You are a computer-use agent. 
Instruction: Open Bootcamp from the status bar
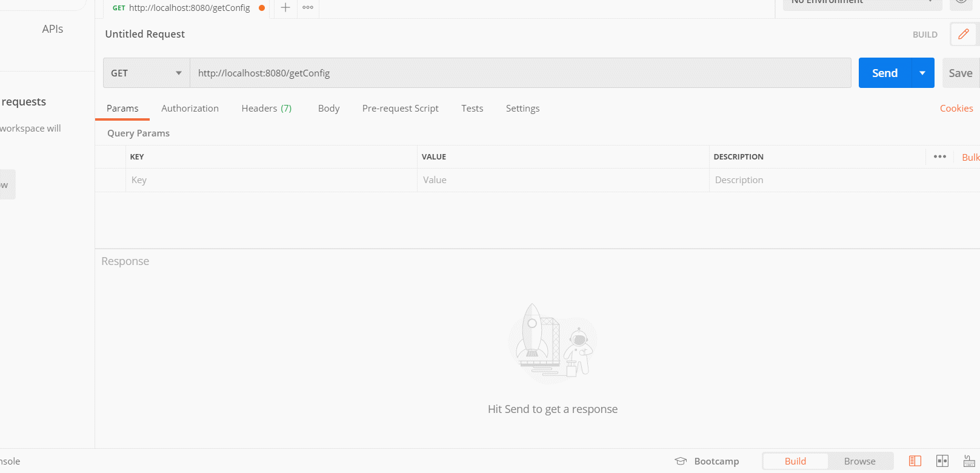[x=707, y=461]
